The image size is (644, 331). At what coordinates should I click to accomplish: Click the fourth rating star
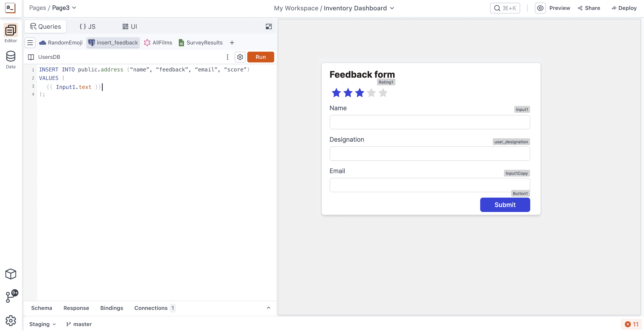tap(371, 93)
